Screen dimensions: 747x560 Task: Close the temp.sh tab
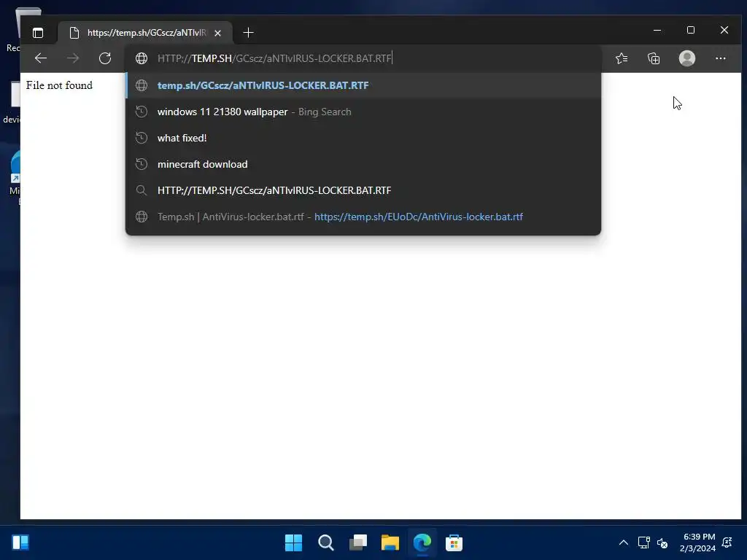click(217, 33)
